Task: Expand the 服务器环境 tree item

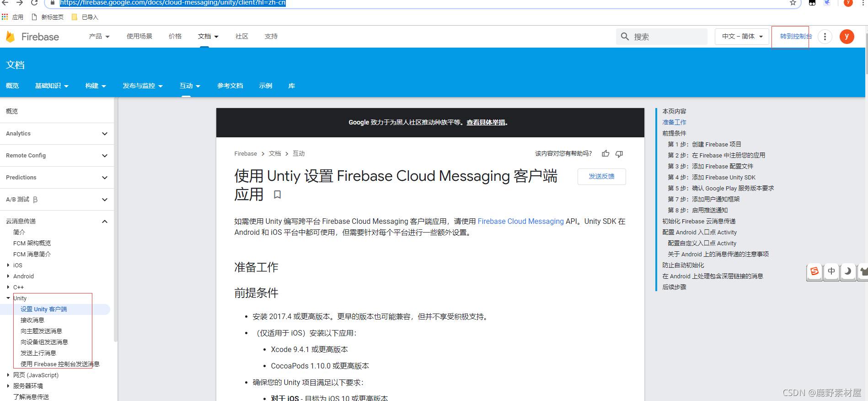Action: [8, 386]
